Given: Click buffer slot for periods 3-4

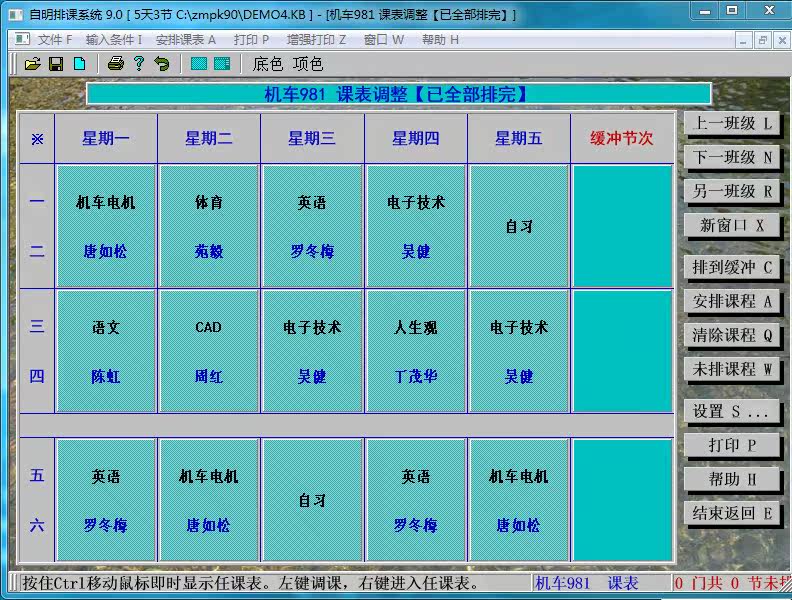Looking at the screenshot, I should [622, 351].
